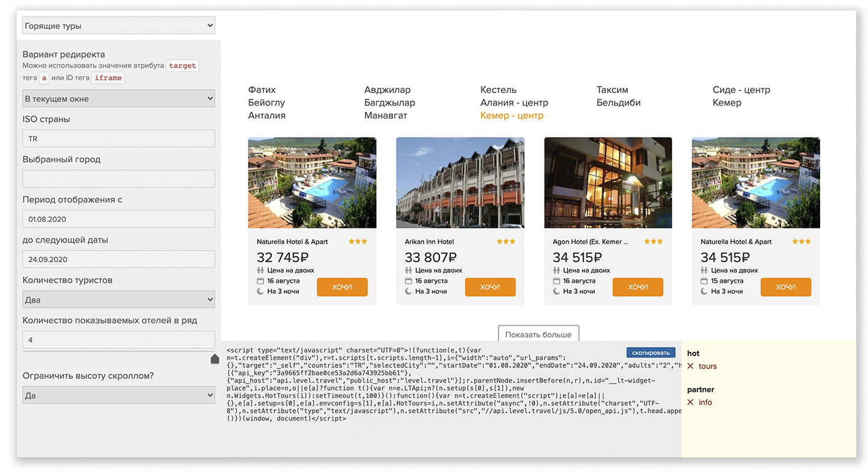Select the city Алания - центр
This screenshot has height=476, width=868.
coord(514,103)
